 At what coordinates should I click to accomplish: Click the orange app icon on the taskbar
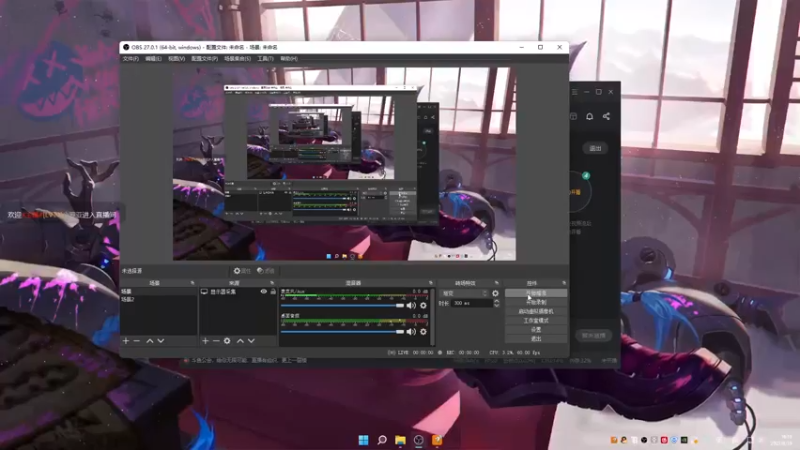click(x=437, y=440)
